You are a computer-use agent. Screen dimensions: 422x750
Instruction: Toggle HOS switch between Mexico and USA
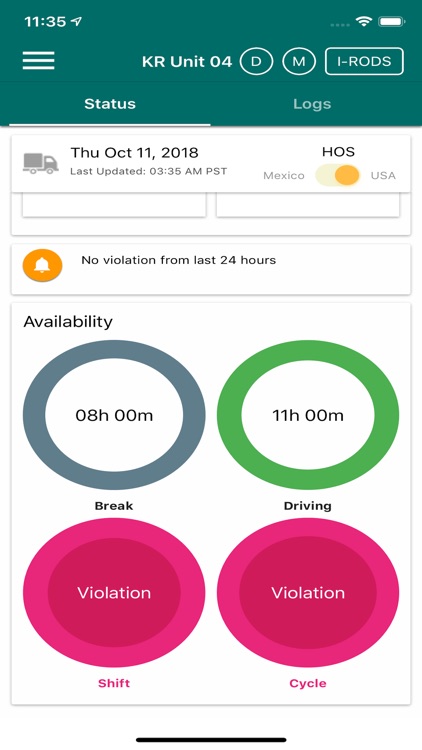tap(338, 175)
